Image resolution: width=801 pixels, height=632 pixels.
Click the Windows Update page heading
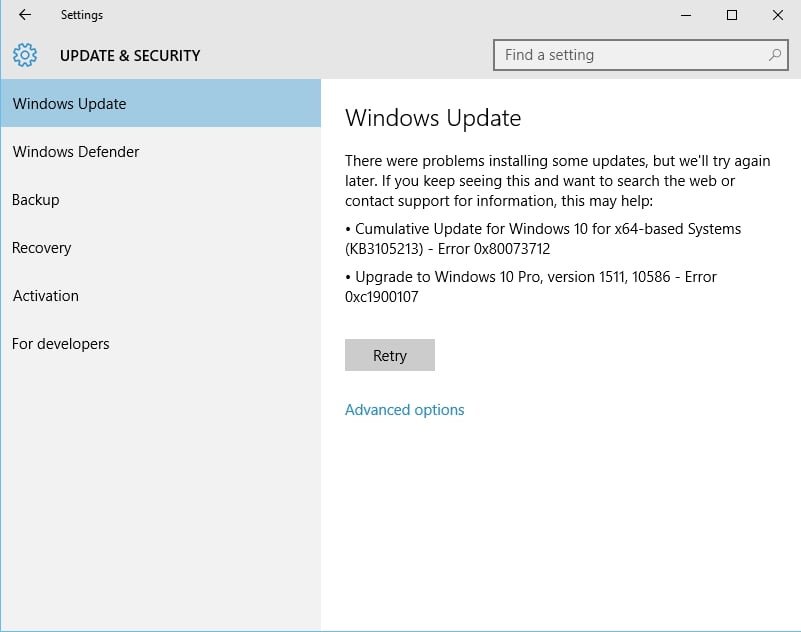pos(433,118)
